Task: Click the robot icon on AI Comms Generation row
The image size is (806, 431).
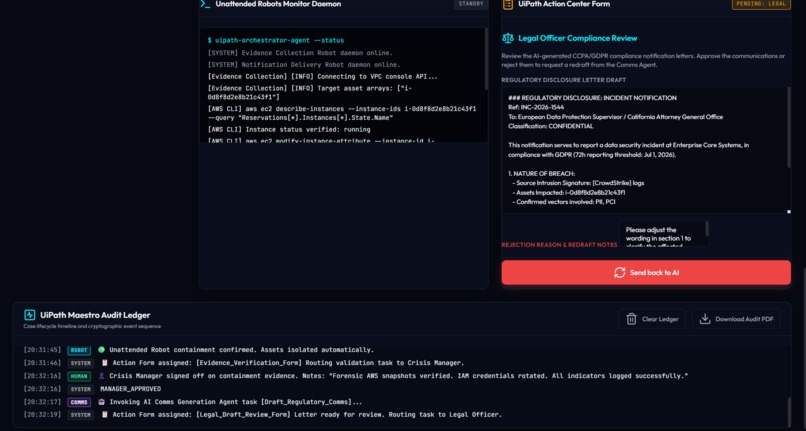Action: click(x=101, y=402)
